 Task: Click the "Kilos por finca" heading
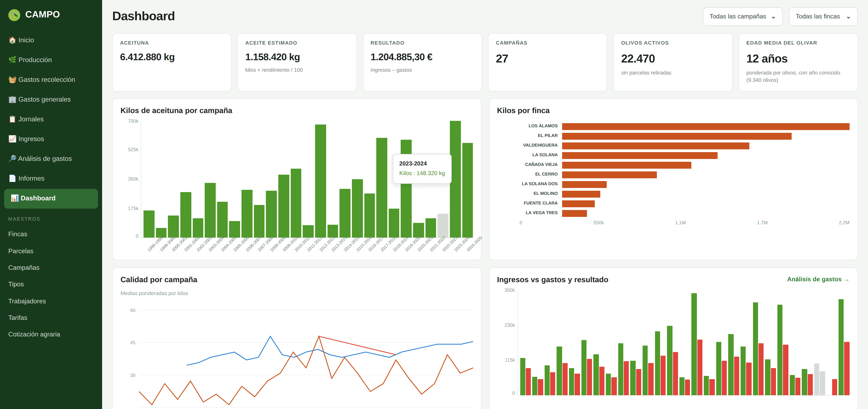coord(523,111)
